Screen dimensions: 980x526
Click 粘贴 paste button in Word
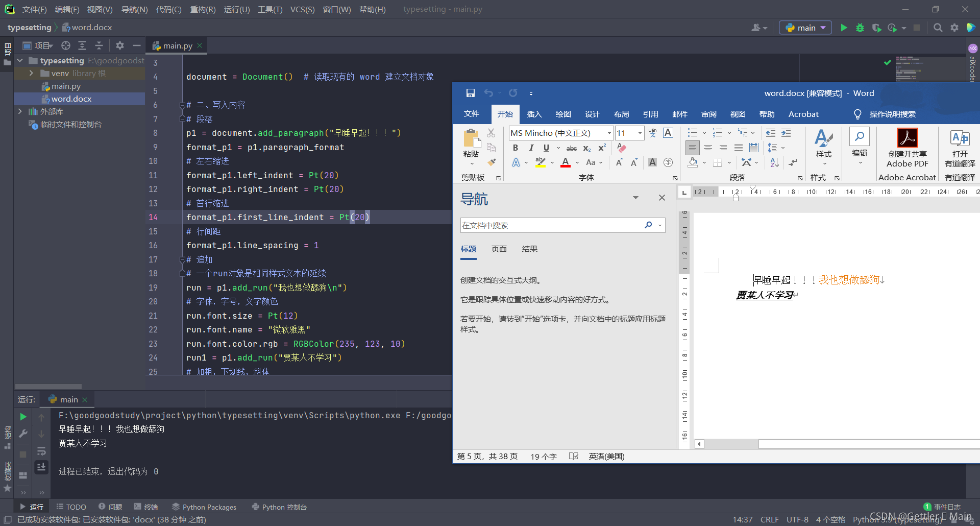[x=471, y=147]
